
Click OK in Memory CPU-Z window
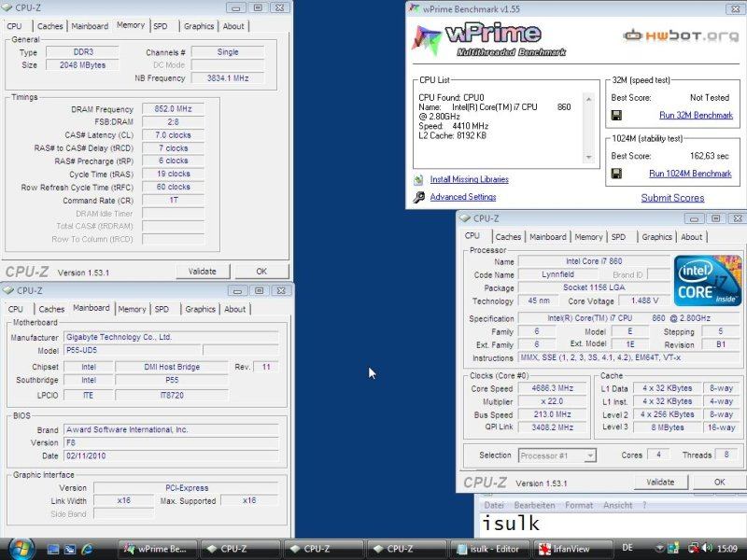click(261, 272)
